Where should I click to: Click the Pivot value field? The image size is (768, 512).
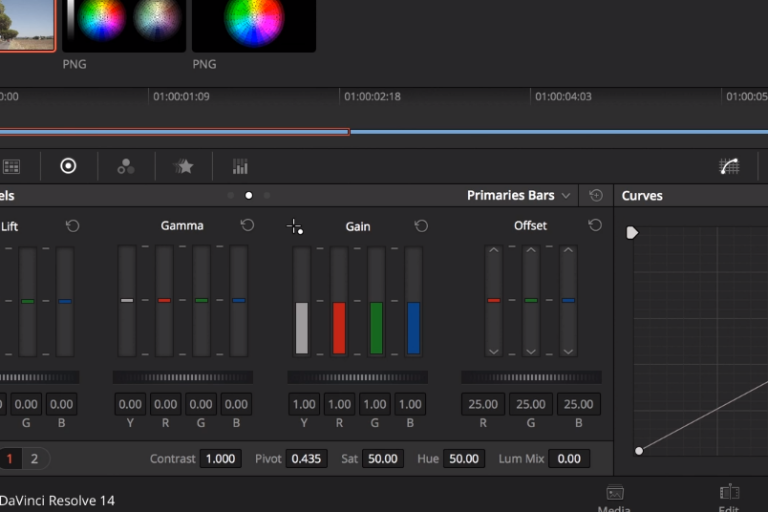coord(307,459)
